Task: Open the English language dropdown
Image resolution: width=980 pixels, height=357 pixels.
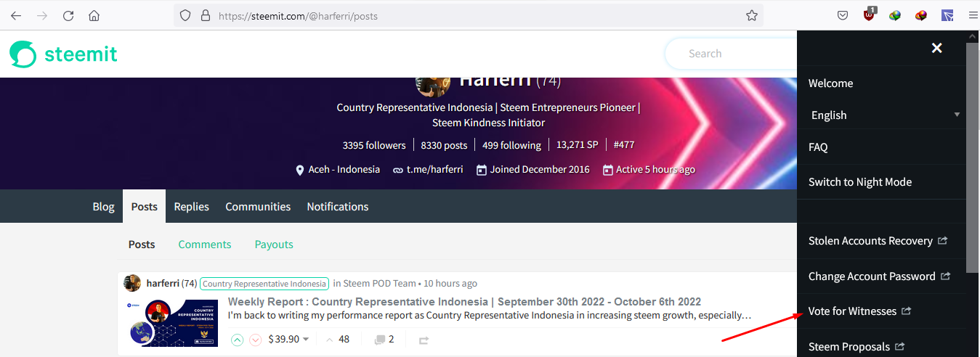Action: pyautogui.click(x=886, y=115)
